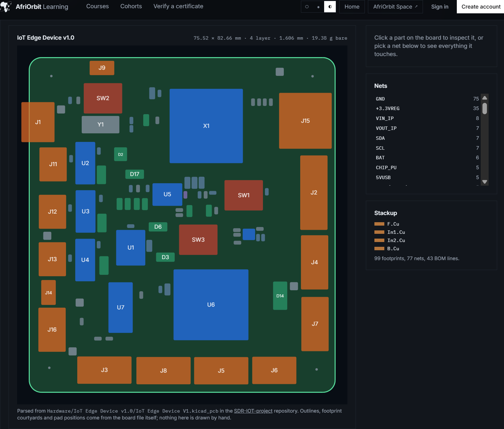Viewport: 504px width, 429px height.
Task: Select connector J12
Action: tap(52, 212)
